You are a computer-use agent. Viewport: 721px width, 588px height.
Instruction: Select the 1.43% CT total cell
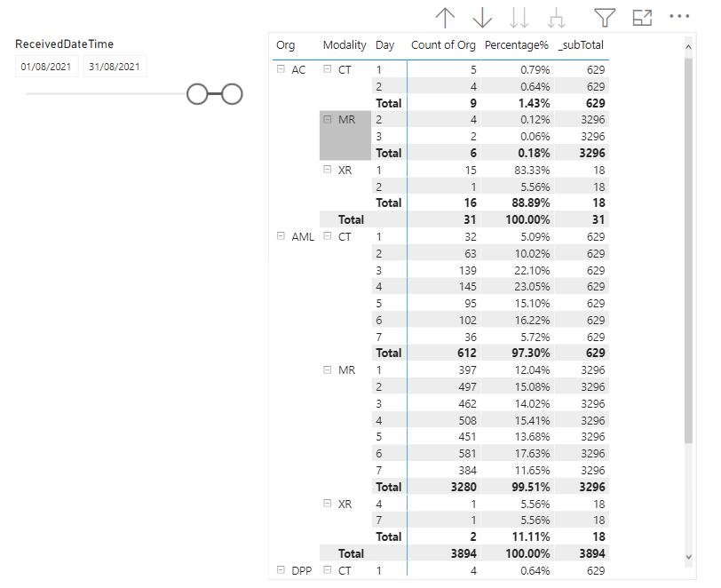click(x=518, y=103)
